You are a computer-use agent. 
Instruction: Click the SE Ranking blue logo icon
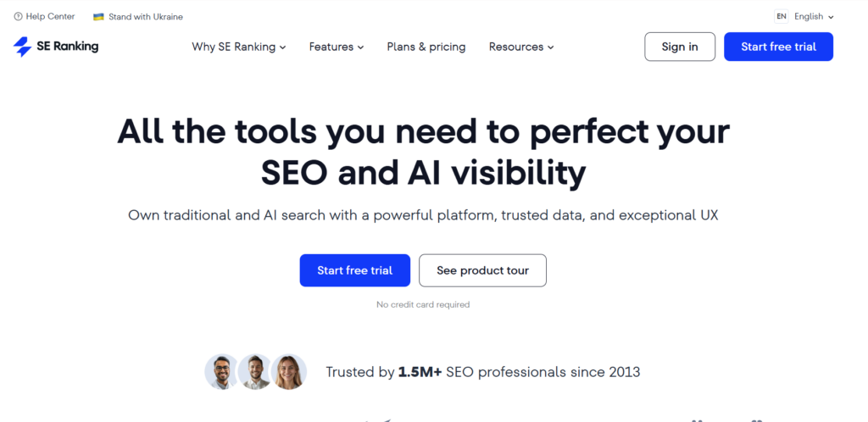click(x=22, y=47)
